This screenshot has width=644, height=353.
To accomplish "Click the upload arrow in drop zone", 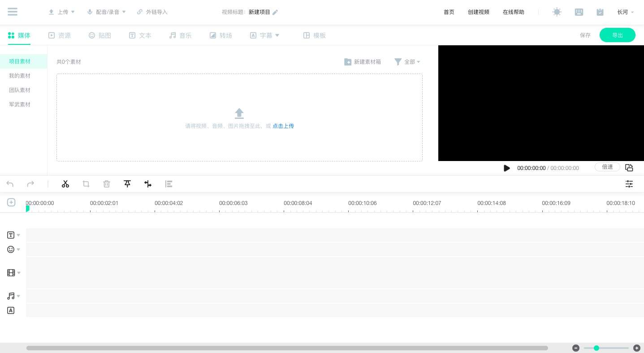I will [239, 113].
